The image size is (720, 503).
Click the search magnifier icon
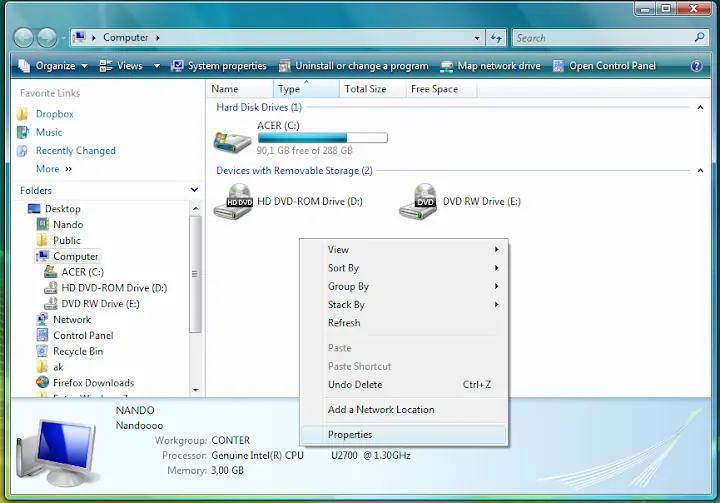[699, 37]
